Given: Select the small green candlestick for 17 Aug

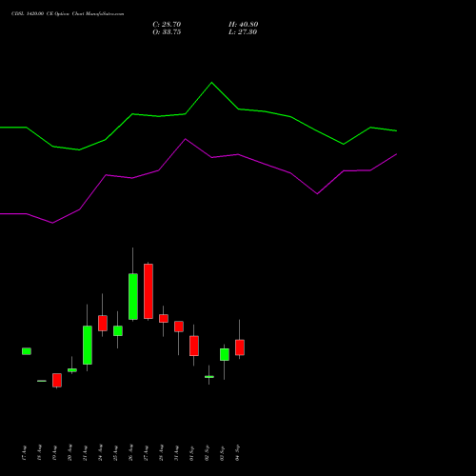Looking at the screenshot, I should [x=27, y=351].
